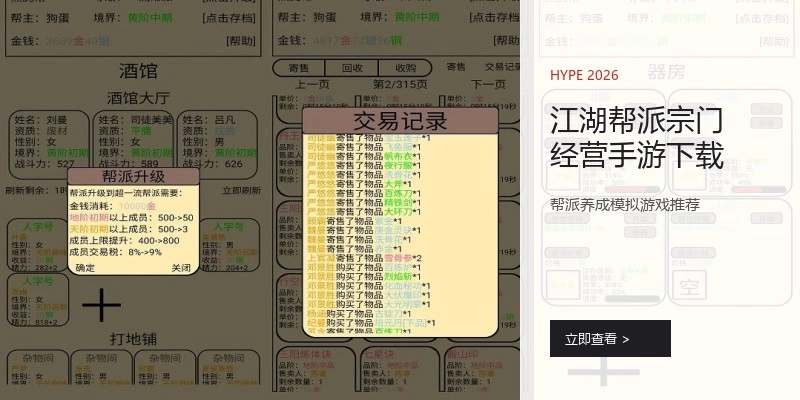This screenshot has width=800, height=400.
Task: Open the recruit card for 司徒美美
Action: click(x=133, y=144)
